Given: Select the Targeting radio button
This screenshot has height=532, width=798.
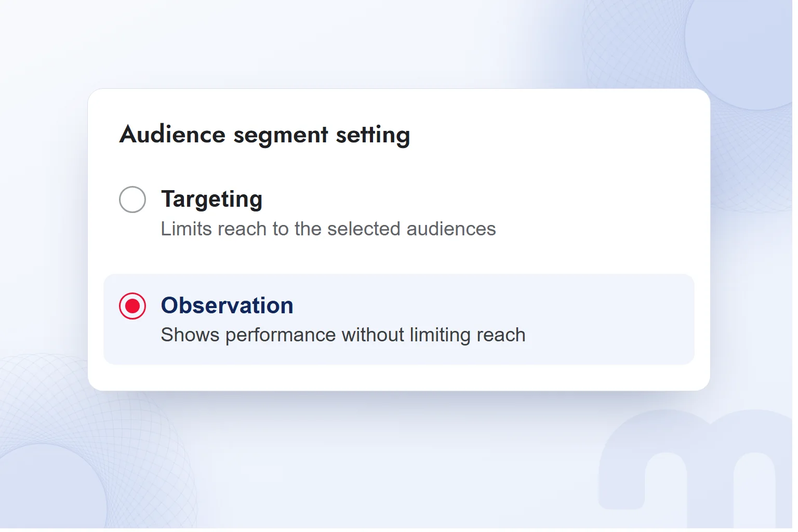Looking at the screenshot, I should pos(132,199).
